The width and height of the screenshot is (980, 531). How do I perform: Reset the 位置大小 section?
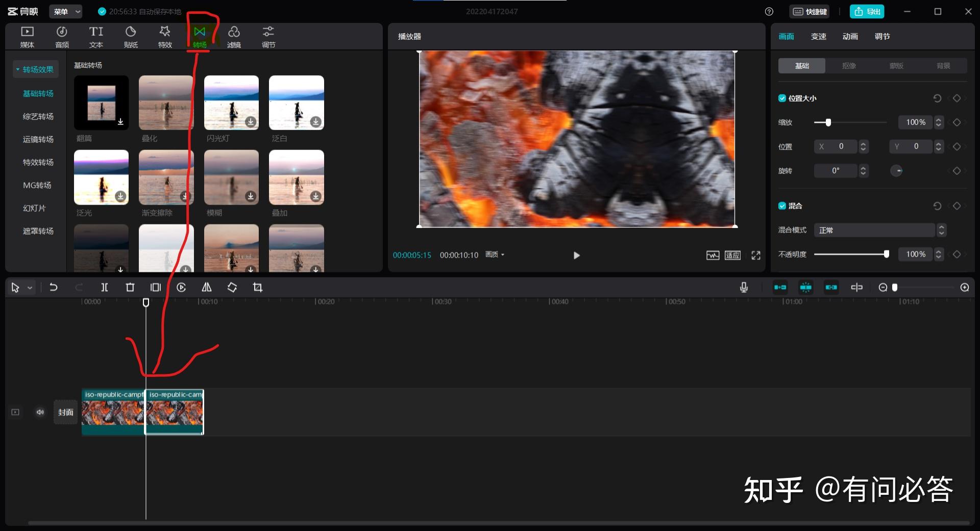[x=937, y=98]
